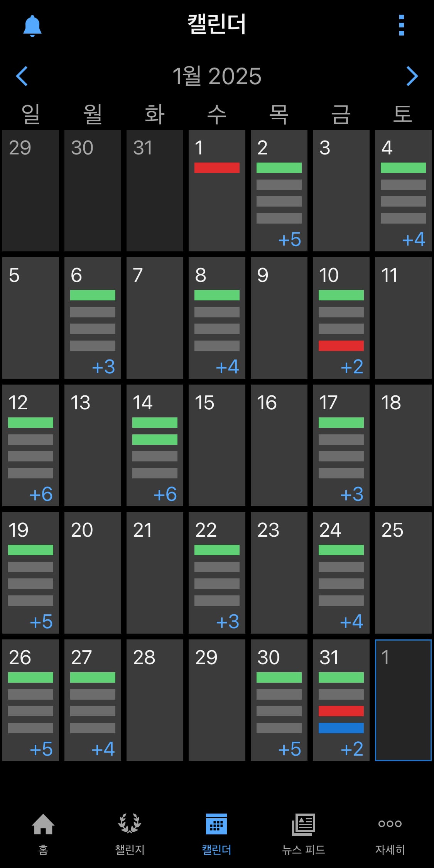Tap the 1월 2025 month title
The height and width of the screenshot is (868, 434).
tap(217, 76)
